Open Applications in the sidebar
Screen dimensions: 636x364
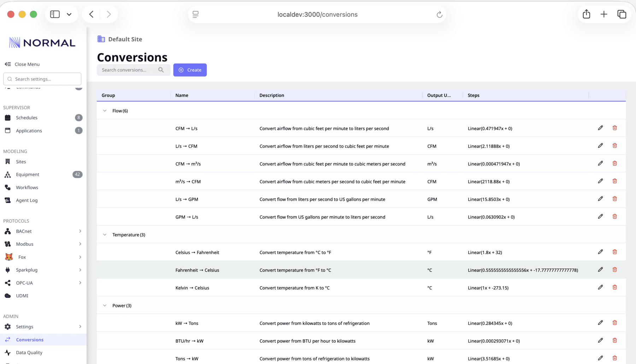tap(43, 130)
